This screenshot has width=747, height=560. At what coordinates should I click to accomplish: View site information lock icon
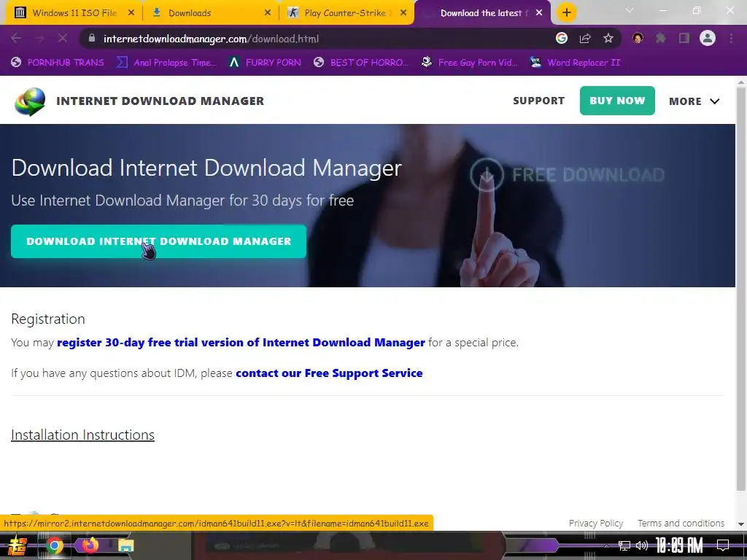[92, 39]
